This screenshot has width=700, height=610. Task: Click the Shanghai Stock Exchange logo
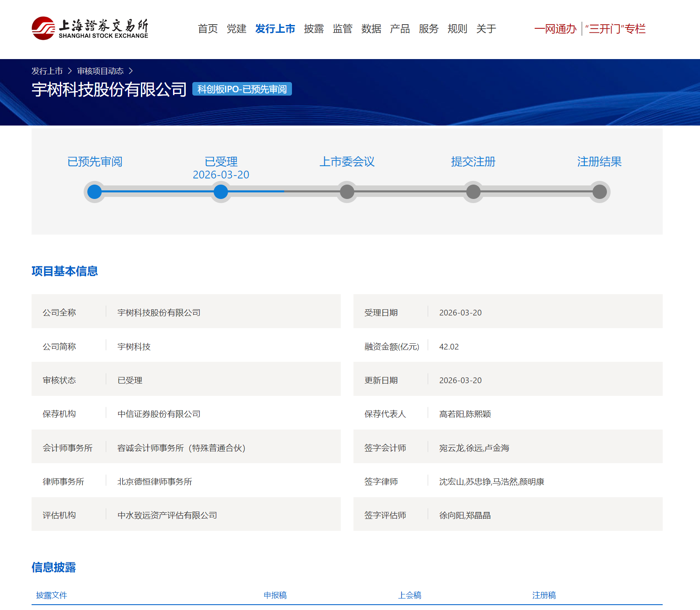(x=90, y=28)
